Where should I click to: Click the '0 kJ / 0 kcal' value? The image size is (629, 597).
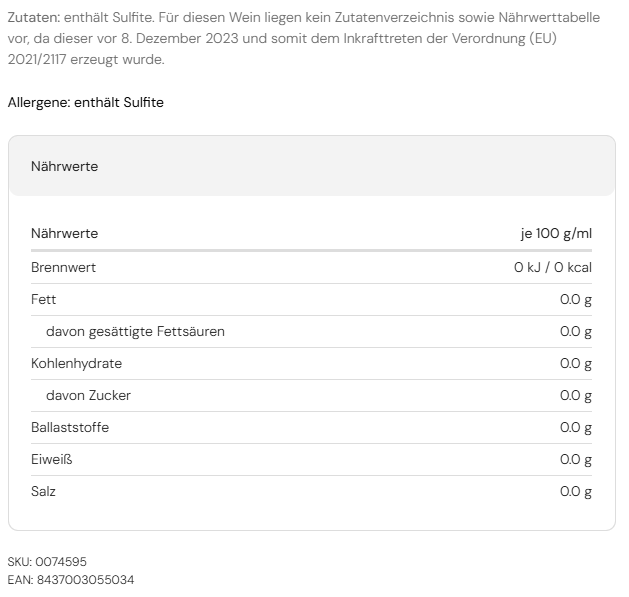tap(552, 268)
